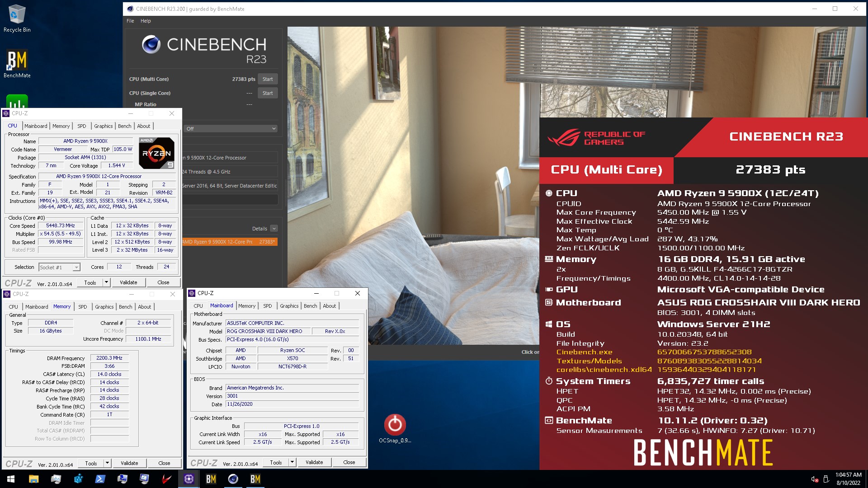This screenshot has height=488, width=868.
Task: Click the CAS# Latency '14.0 clocks' value
Action: coord(109,374)
